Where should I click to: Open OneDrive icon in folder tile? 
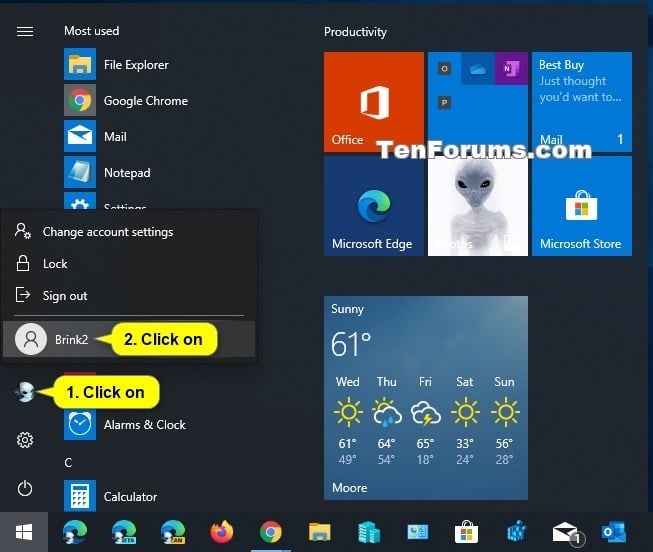[478, 70]
